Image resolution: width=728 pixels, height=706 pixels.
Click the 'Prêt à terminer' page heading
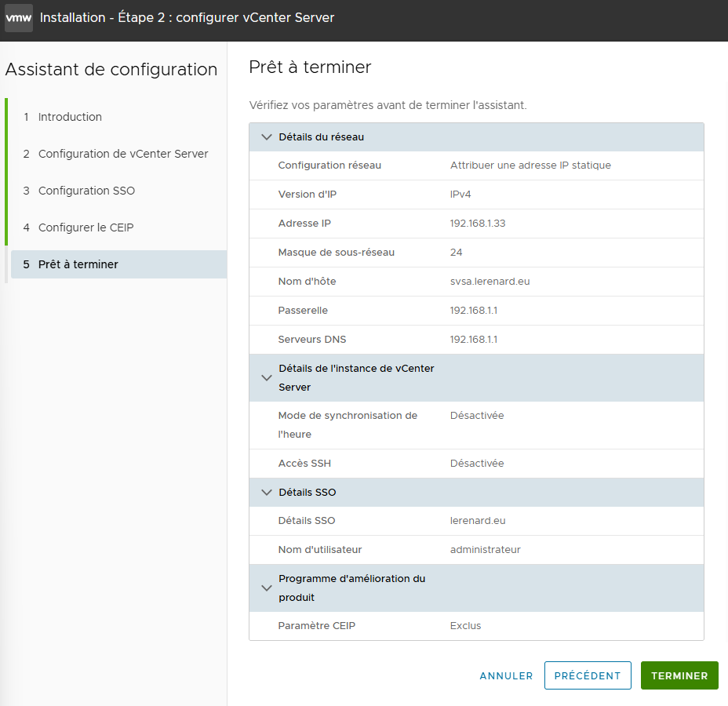point(310,67)
